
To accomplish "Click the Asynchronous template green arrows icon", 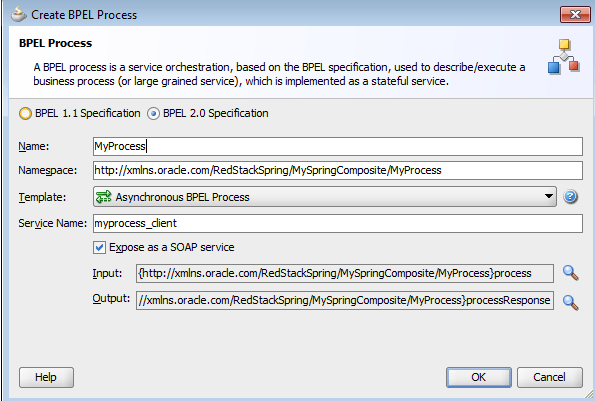I will 103,197.
